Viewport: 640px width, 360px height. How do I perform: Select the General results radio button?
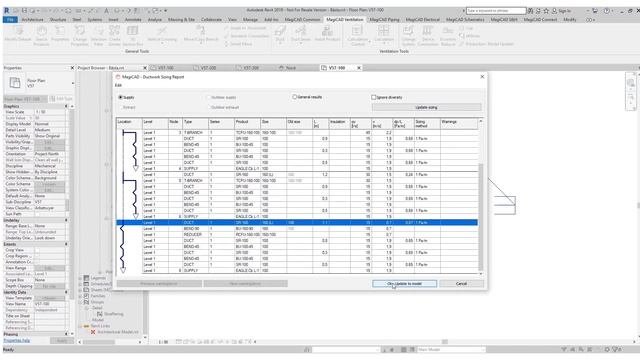click(x=294, y=97)
